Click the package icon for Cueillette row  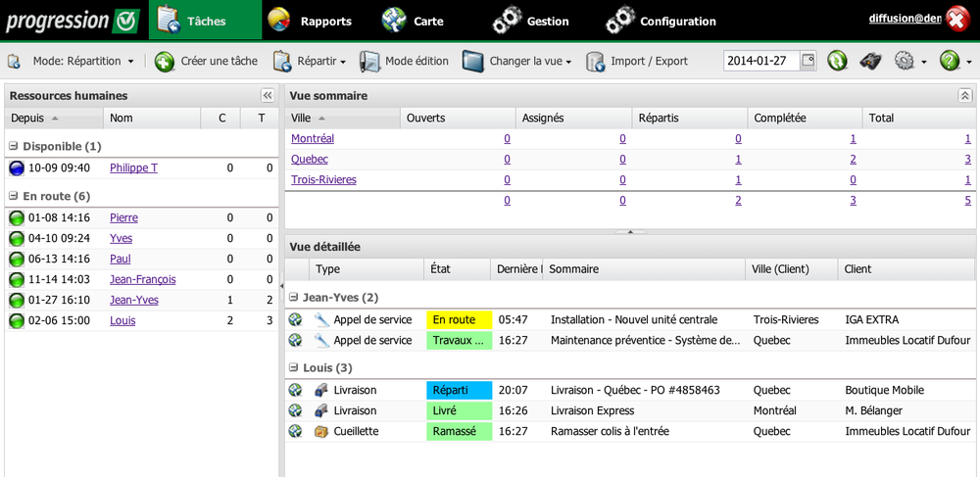point(321,431)
